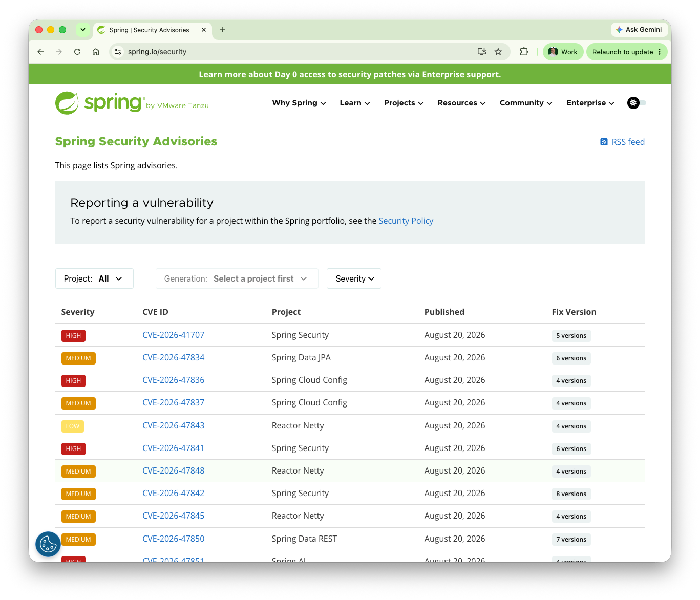
Task: Expand 7 versions for Spring Data REST
Action: pos(571,540)
